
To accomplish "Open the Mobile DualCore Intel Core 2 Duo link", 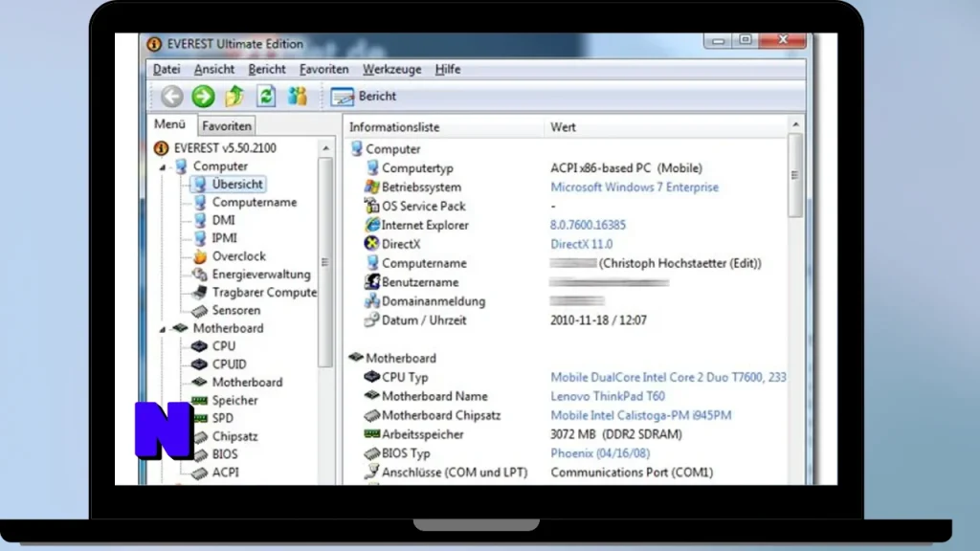I will [x=668, y=377].
